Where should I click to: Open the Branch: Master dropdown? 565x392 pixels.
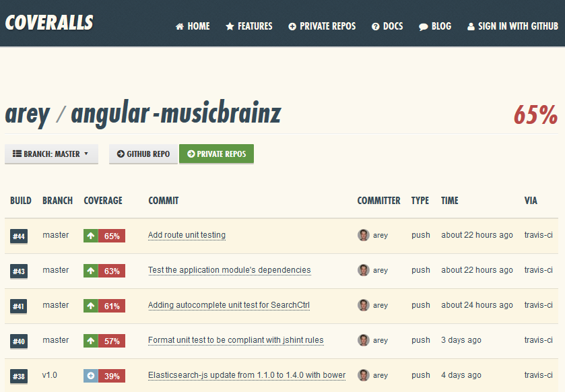point(51,154)
